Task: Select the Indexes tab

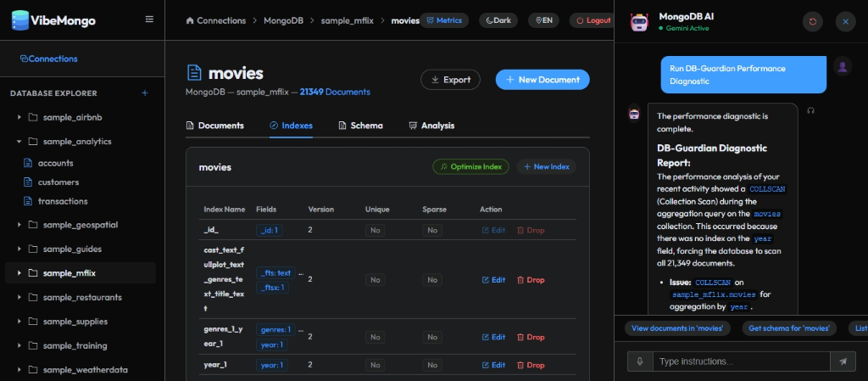Action: point(291,126)
